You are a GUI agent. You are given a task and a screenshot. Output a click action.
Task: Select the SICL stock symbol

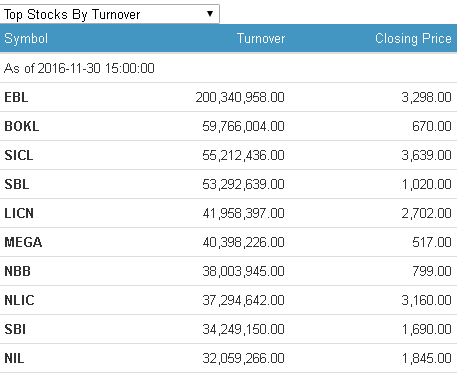coord(19,155)
